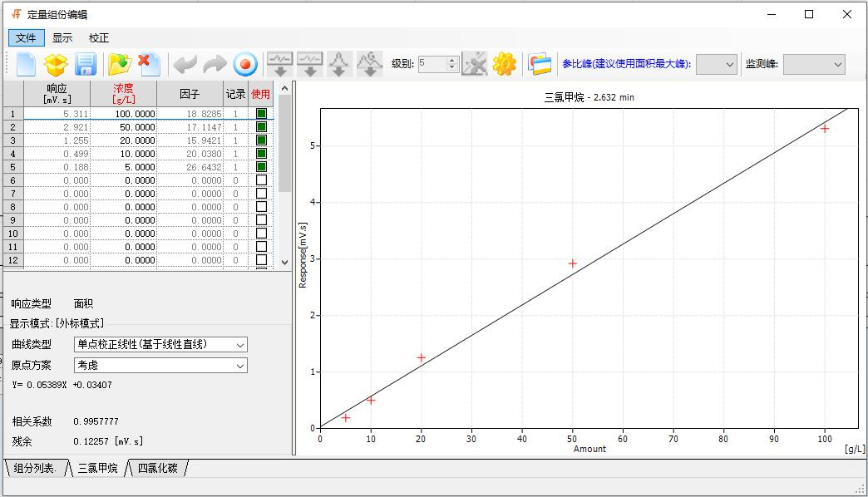
Task: Click the red record circle icon
Action: click(246, 65)
